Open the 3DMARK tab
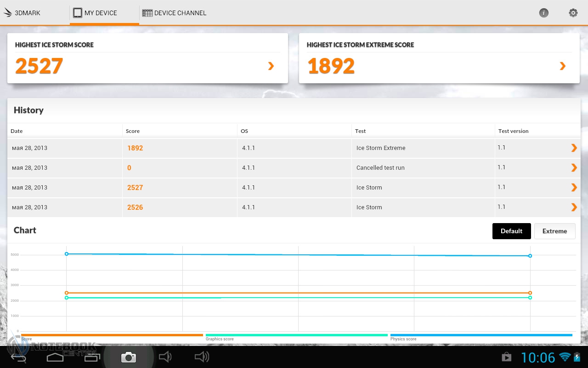The height and width of the screenshot is (368, 588). click(23, 13)
